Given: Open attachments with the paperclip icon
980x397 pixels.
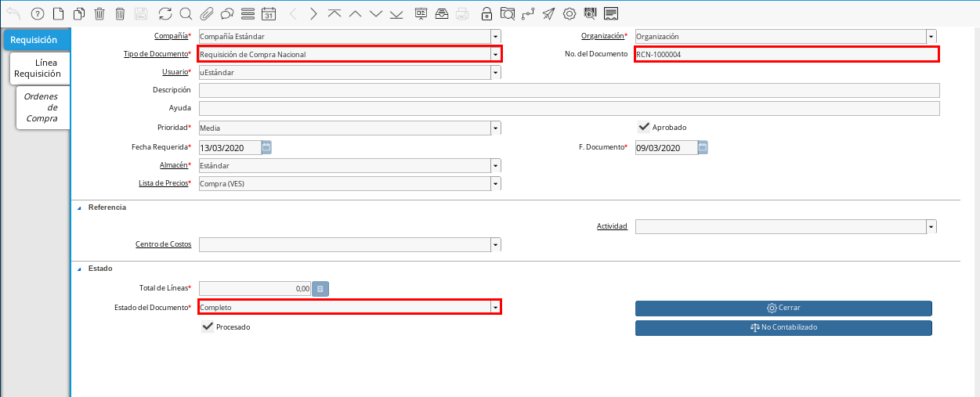Looking at the screenshot, I should tap(207, 13).
